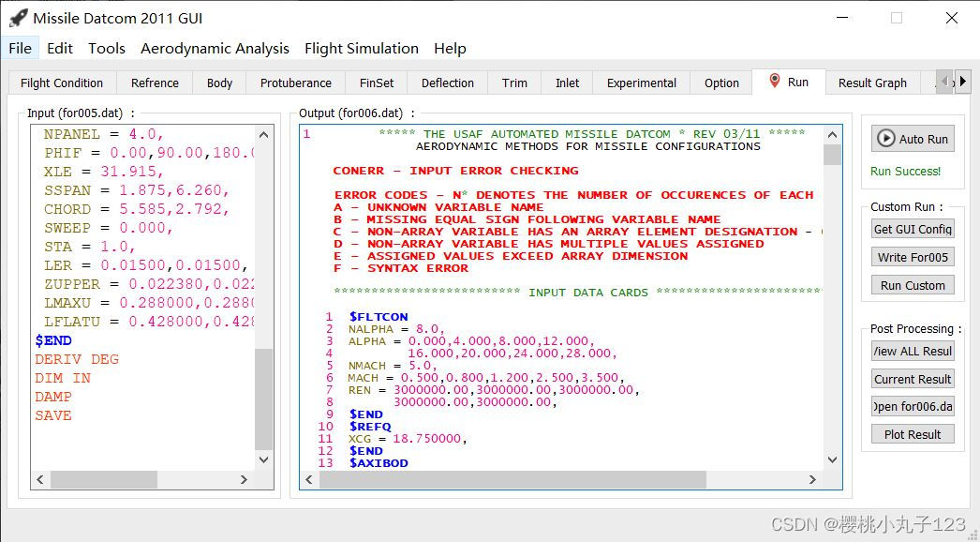Switch to the Trim tab
This screenshot has width=980, height=542.
[x=514, y=83]
